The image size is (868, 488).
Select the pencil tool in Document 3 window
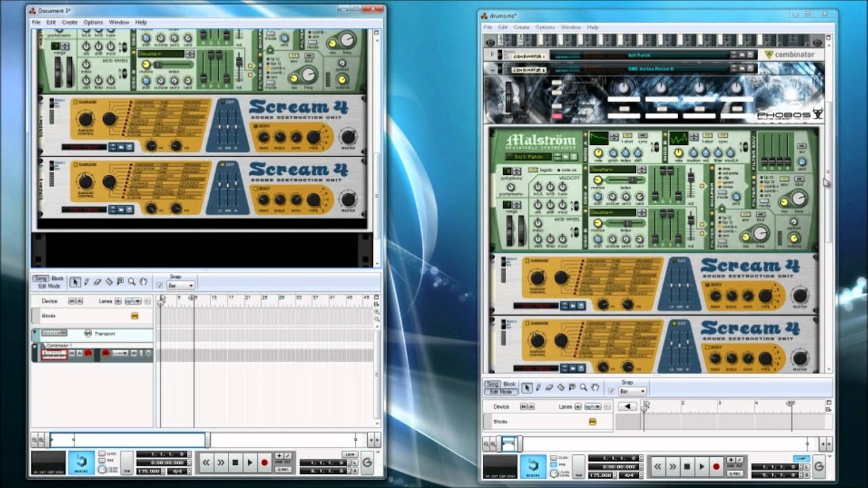click(x=87, y=282)
